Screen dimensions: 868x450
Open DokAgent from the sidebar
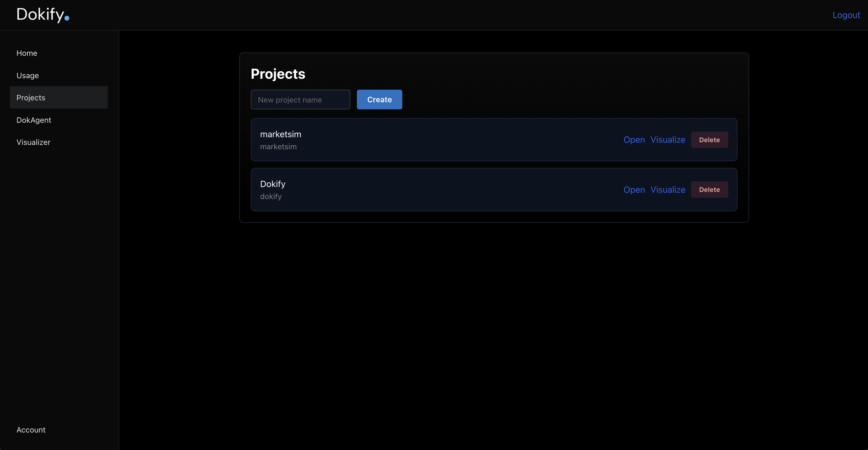click(34, 120)
